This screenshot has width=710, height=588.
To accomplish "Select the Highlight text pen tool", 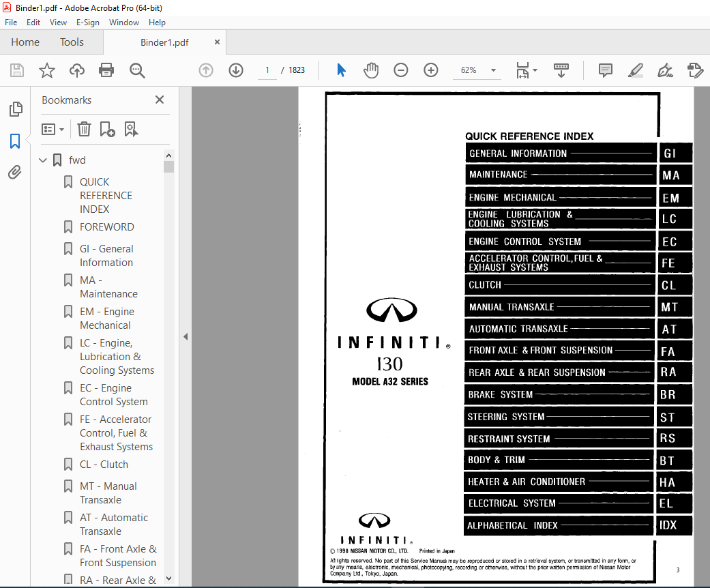I will click(635, 70).
